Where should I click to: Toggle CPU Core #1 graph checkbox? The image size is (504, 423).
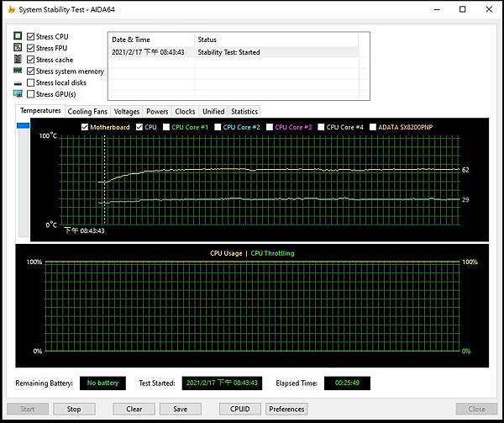165,127
